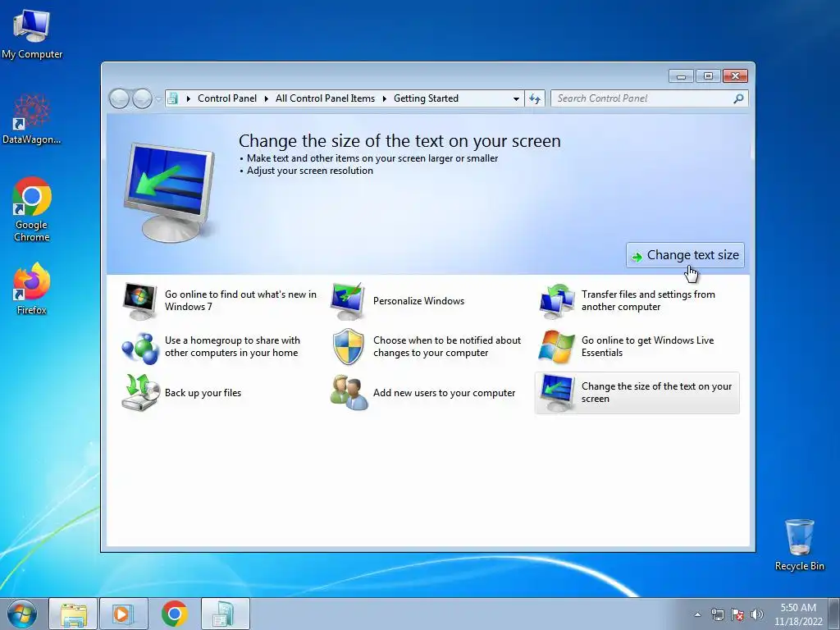Click the homegroup spheres icon

139,347
